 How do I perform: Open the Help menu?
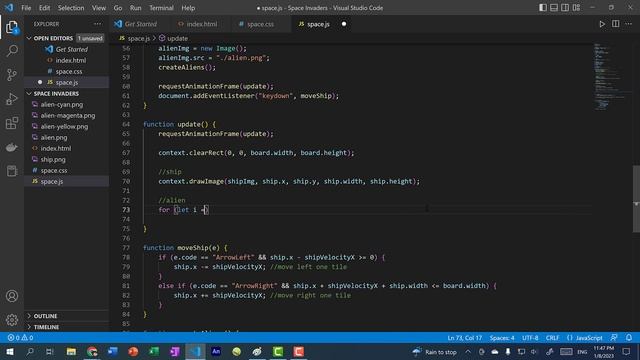[188, 8]
